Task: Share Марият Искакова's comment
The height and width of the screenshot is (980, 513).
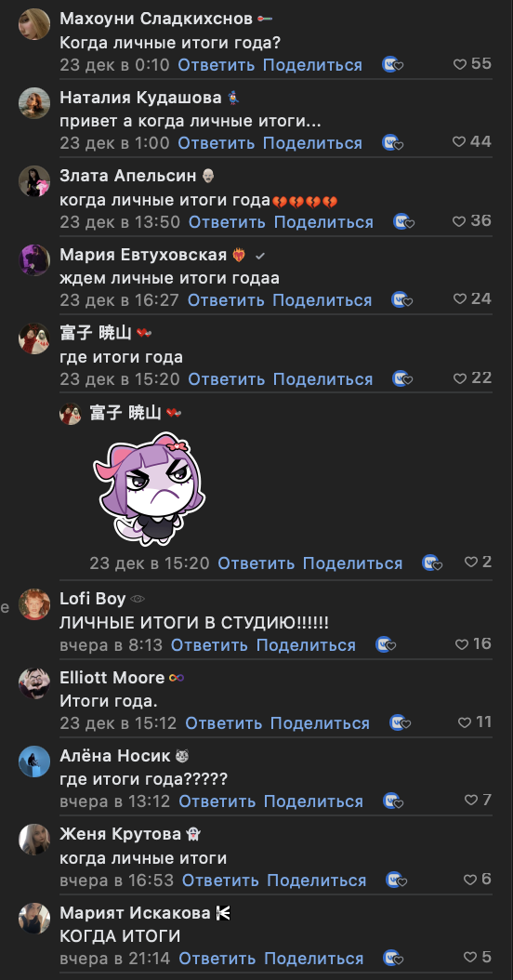Action: tap(314, 958)
